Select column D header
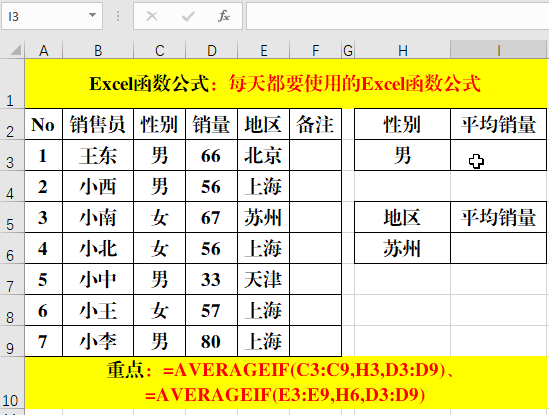 (x=211, y=50)
